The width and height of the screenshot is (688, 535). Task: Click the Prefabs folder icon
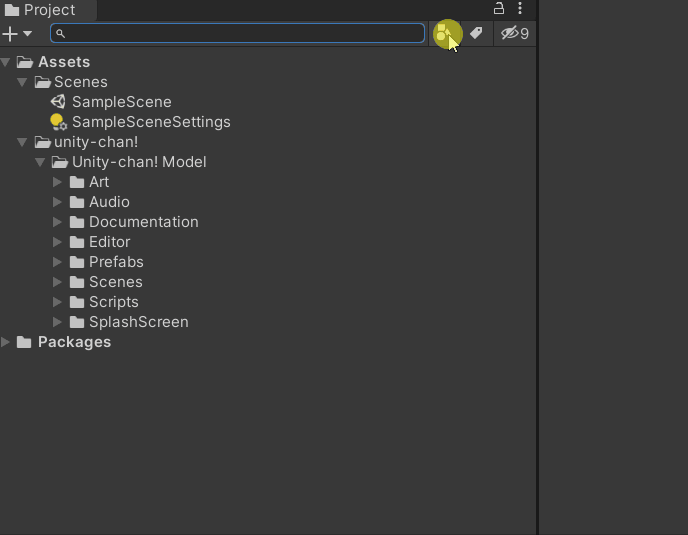pyautogui.click(x=77, y=262)
